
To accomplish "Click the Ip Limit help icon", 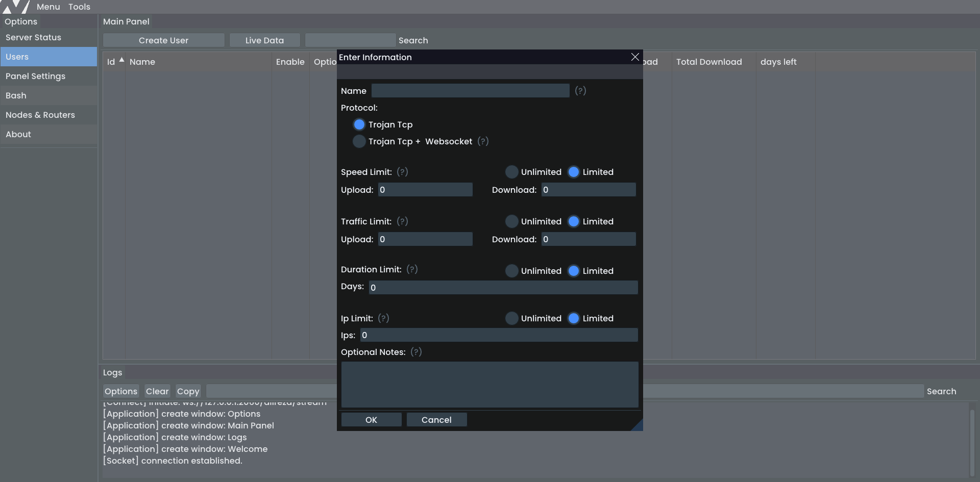I will (x=384, y=318).
